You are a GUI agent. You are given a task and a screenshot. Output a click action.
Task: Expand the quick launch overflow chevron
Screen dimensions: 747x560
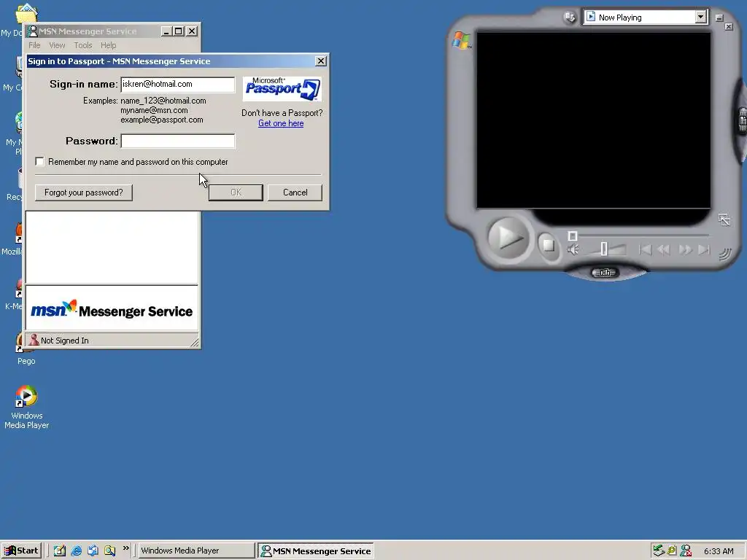coord(125,548)
